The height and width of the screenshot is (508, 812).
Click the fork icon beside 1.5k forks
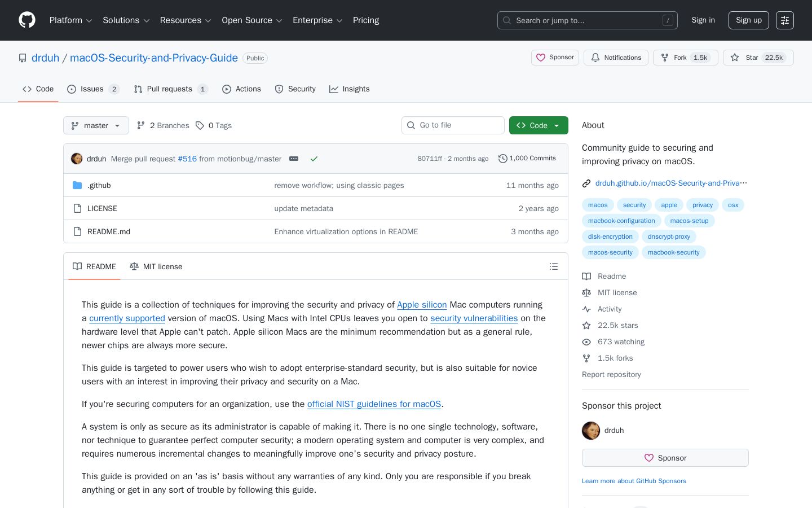586,358
